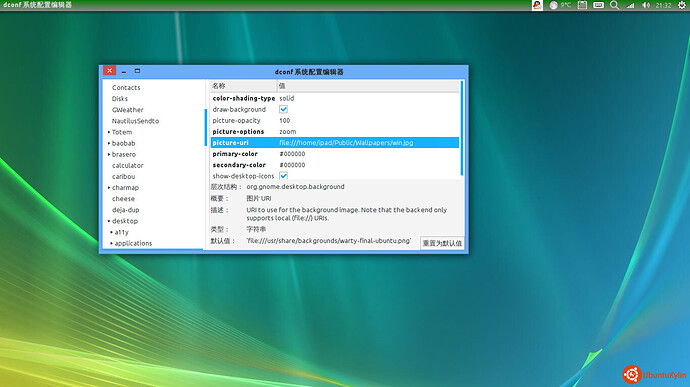This screenshot has height=387, width=690.
Task: Edit primary-color value #000000
Action: tap(292, 154)
